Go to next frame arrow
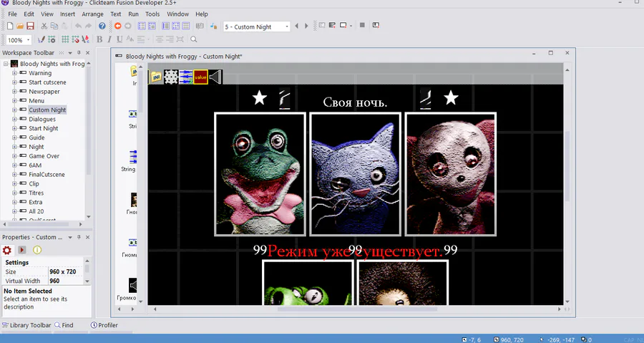Viewport: 644px width, 343px height. tap(306, 26)
